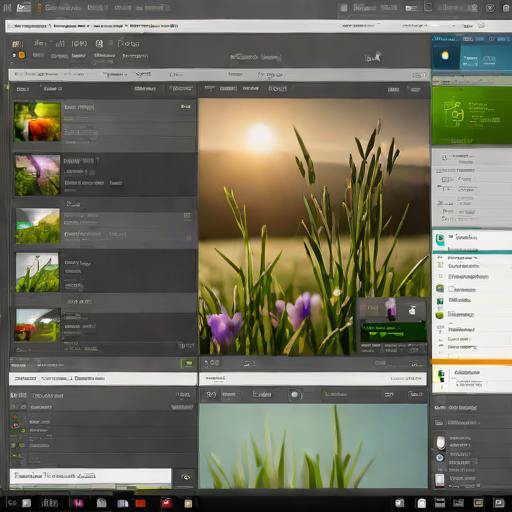Click the green landscape picture icon in right sidebar list

[440, 288]
